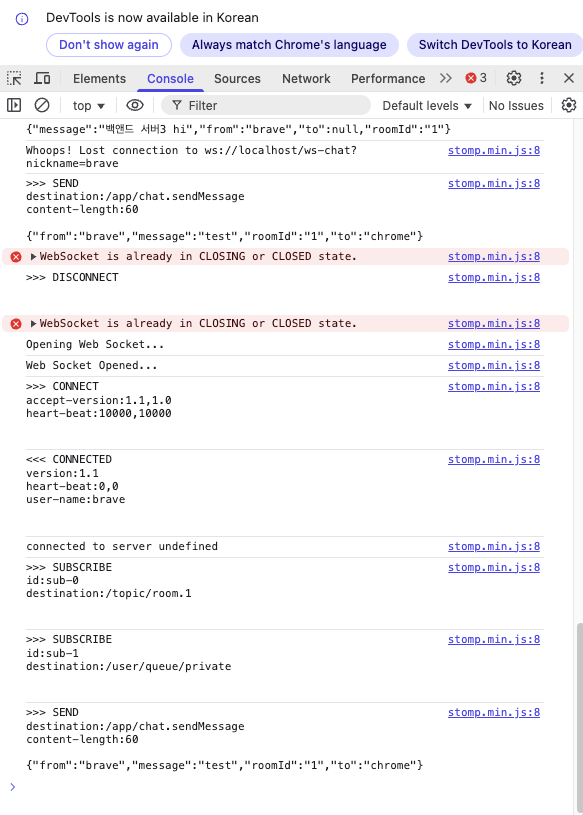Switch to the Network tab
The image size is (583, 815).
306,78
